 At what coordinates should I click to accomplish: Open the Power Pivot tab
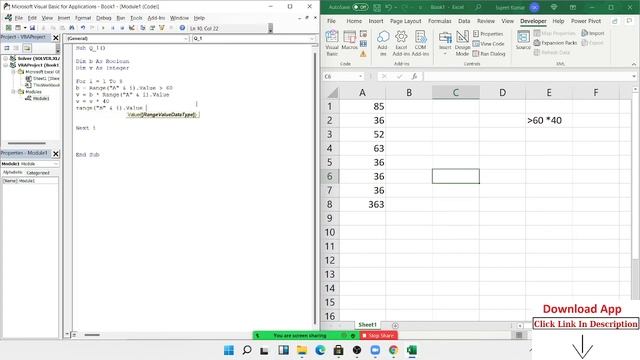586,21
